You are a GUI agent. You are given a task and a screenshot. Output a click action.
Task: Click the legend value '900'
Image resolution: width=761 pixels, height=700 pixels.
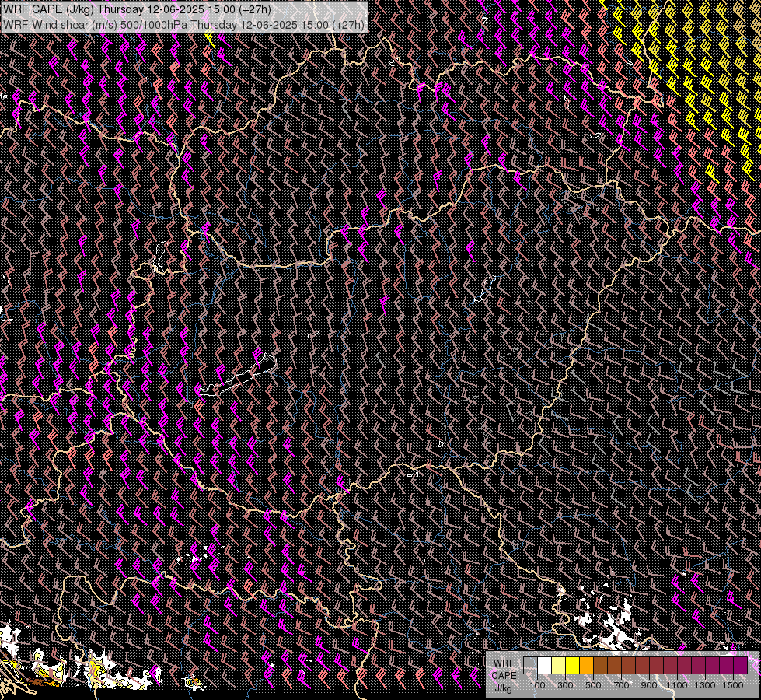(x=649, y=685)
